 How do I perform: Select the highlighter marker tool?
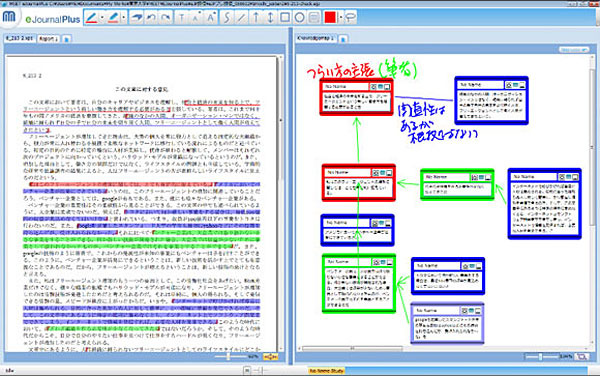(x=114, y=18)
